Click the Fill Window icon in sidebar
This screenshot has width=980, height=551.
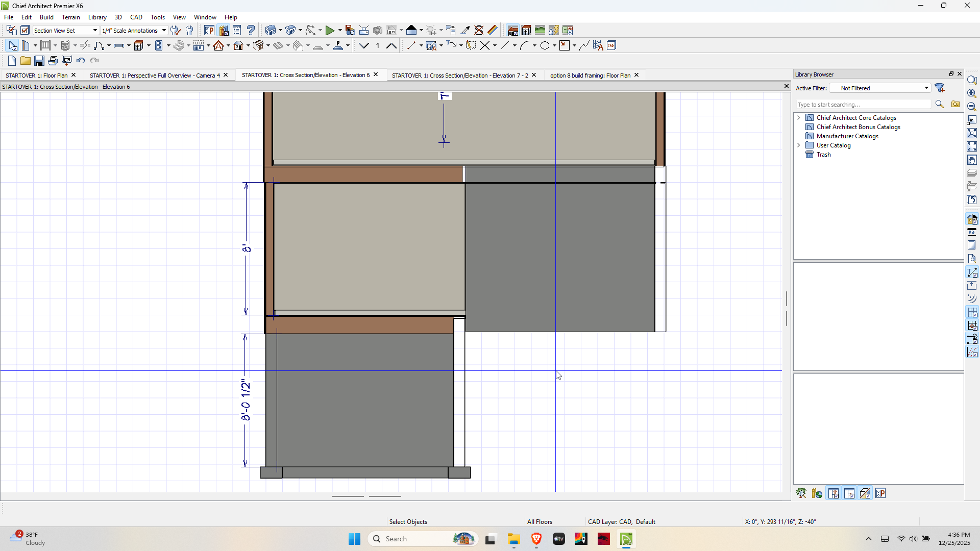point(972,134)
